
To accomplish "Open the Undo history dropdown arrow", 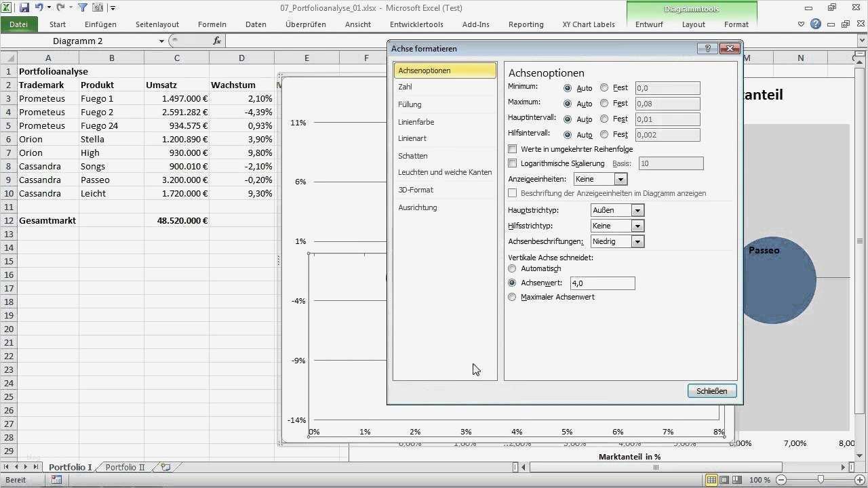I will 49,8.
